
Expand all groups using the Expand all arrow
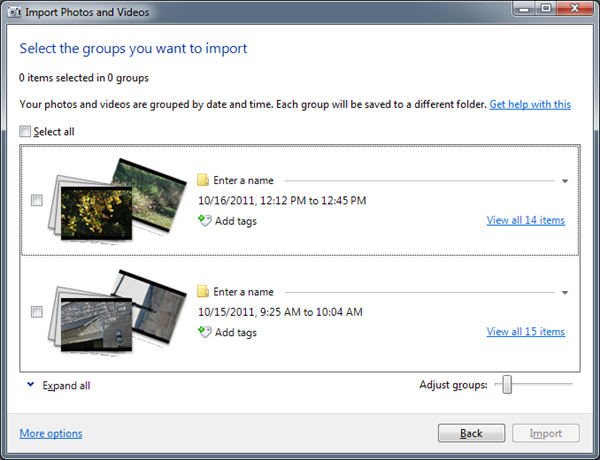pos(30,385)
